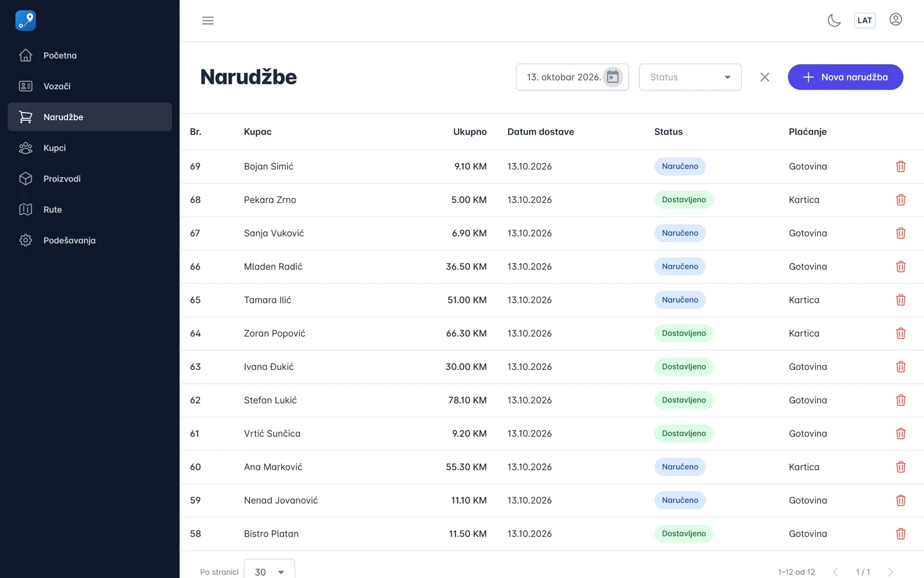Open the calendar date picker icon
This screenshot has width=924, height=578.
click(613, 77)
